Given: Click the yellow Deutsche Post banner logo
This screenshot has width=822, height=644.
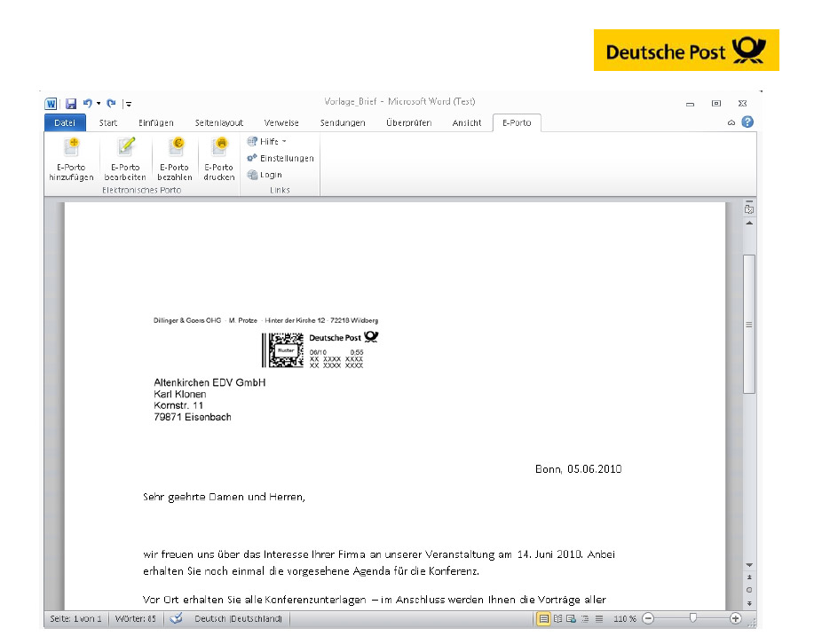Looking at the screenshot, I should [x=686, y=51].
